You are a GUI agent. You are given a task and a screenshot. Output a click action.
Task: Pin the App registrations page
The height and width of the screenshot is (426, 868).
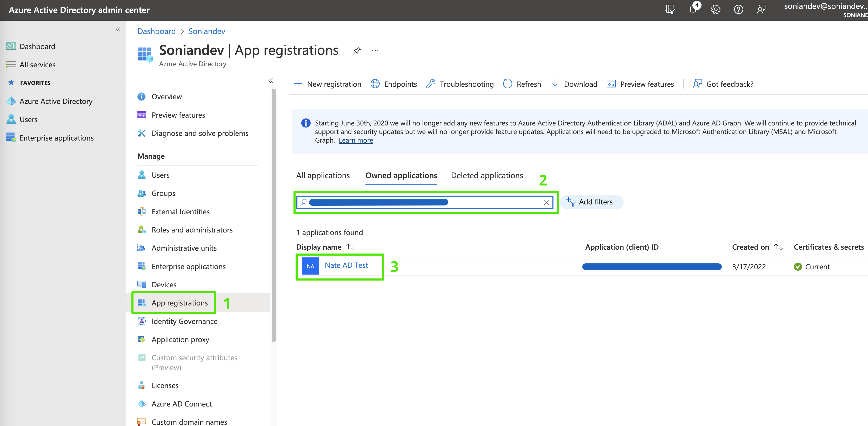point(357,51)
